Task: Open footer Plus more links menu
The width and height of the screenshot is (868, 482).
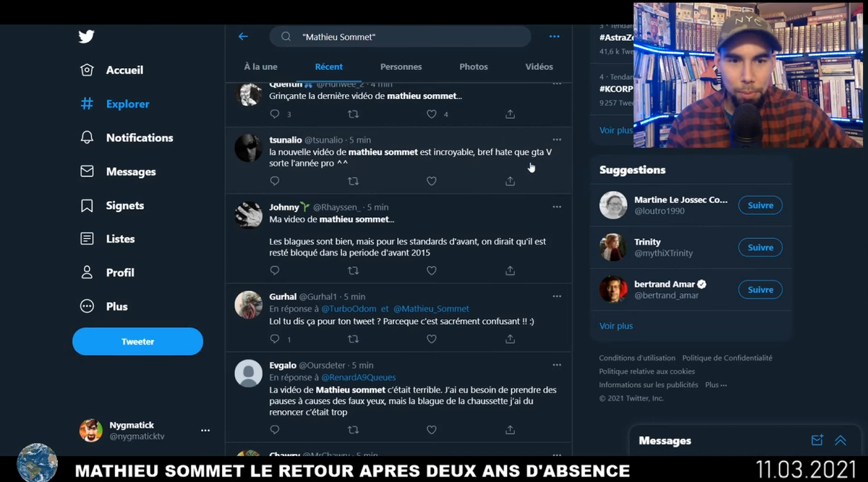Action: 716,385
